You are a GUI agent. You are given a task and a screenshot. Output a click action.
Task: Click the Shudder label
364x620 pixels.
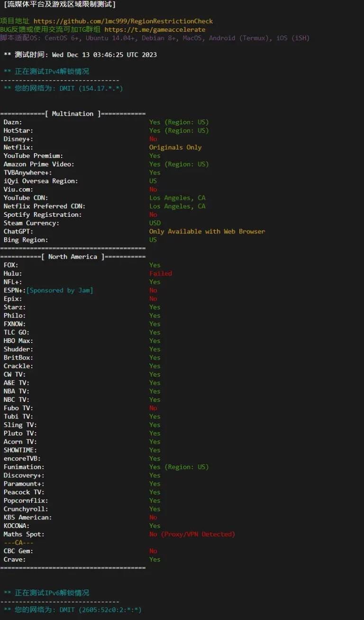tap(18, 349)
